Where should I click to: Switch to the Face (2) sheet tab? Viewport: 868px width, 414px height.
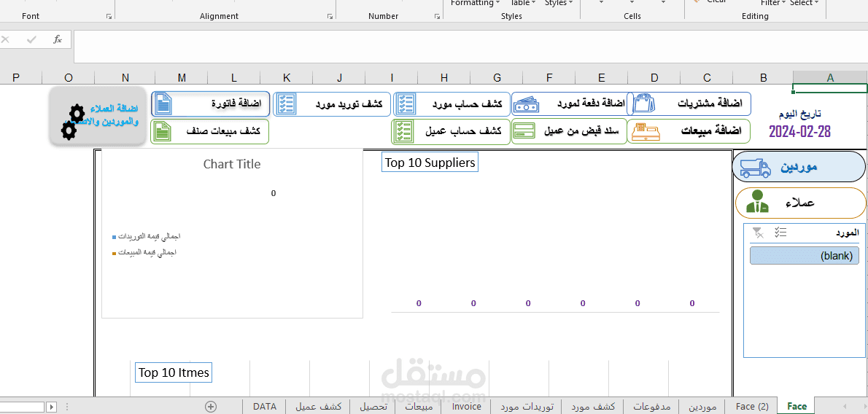(752, 406)
